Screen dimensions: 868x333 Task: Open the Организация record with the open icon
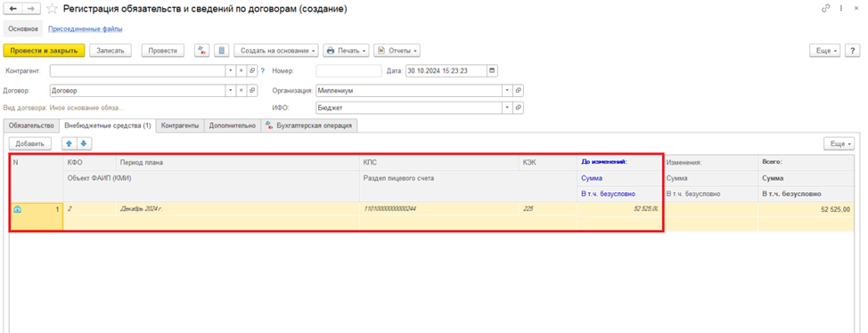coord(518,90)
